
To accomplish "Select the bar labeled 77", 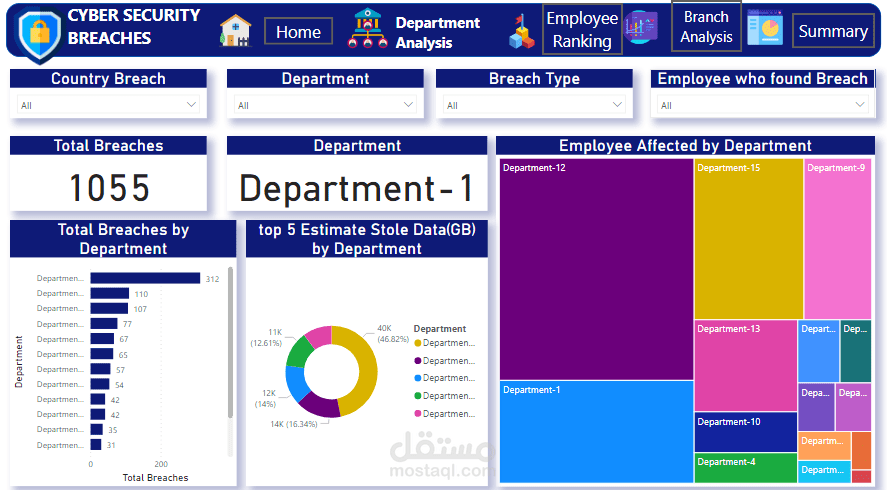I will click(x=104, y=324).
